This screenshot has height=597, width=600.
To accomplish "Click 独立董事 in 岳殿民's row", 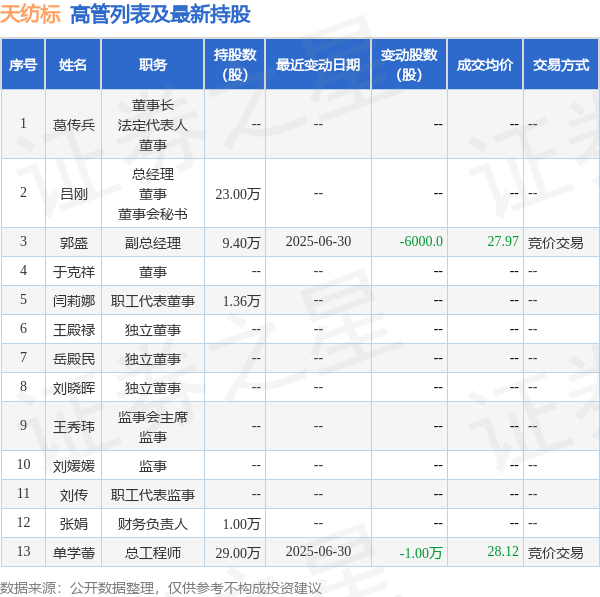I will point(153,359).
